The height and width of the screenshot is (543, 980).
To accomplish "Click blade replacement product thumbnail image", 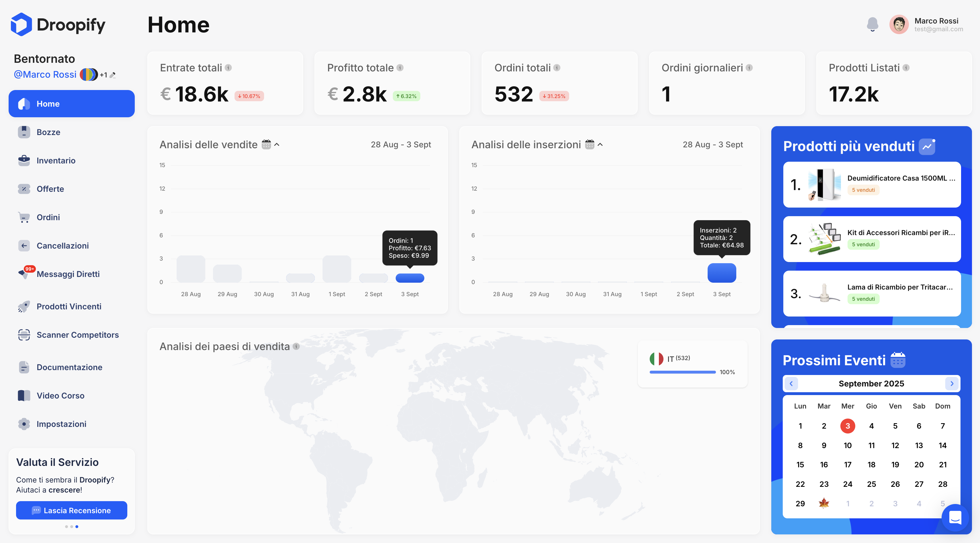I will click(x=824, y=293).
